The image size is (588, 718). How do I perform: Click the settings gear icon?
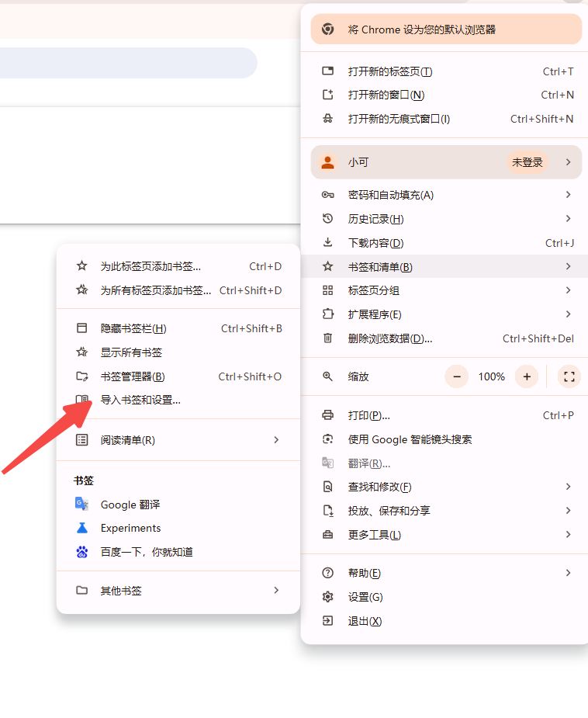click(x=327, y=597)
